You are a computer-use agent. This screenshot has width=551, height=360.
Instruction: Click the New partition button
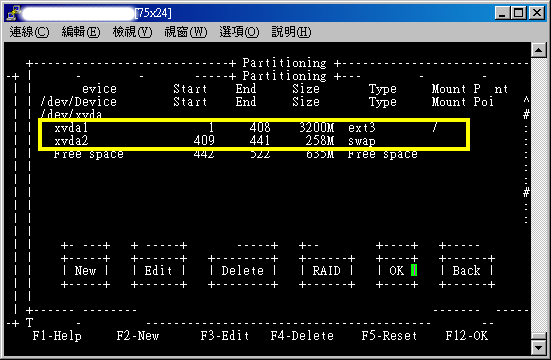pyautogui.click(x=85, y=271)
